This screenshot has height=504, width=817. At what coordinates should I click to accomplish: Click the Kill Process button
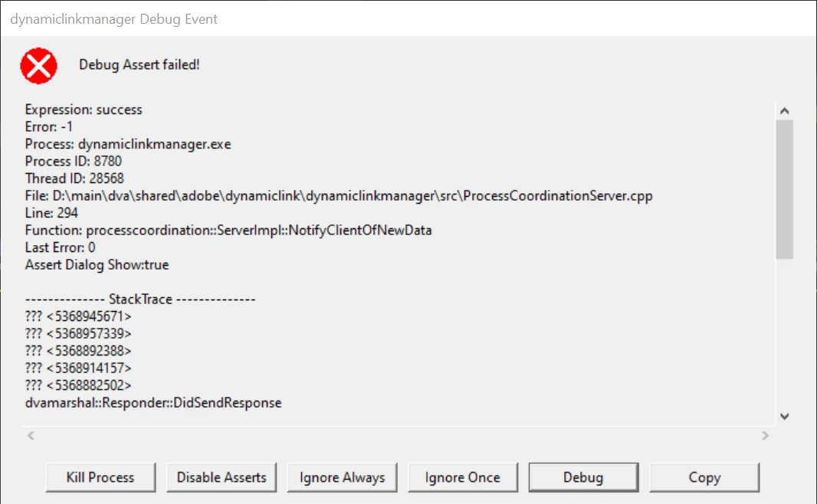click(100, 477)
